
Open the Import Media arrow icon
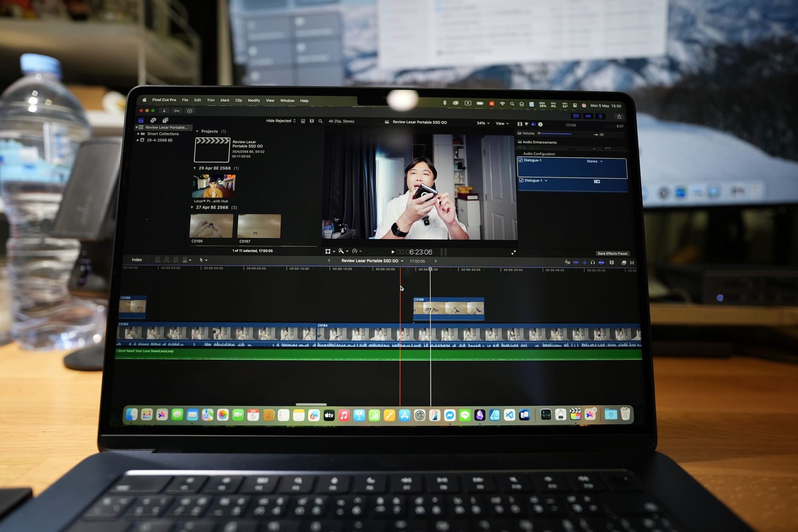pos(164,111)
